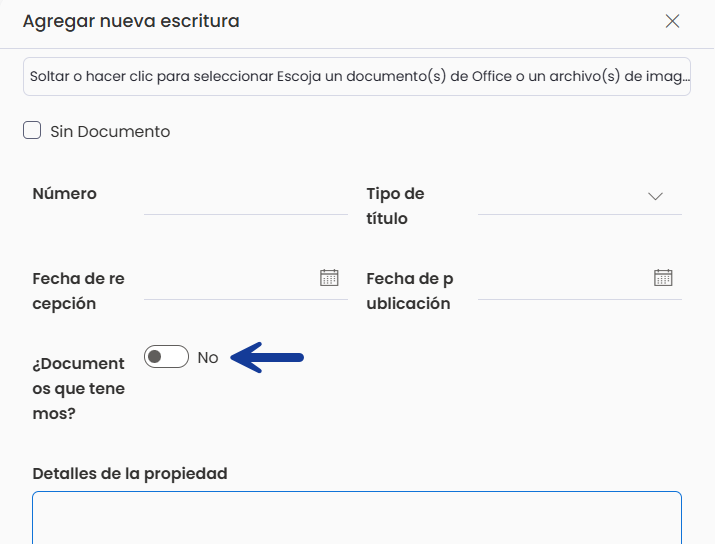
Task: Expand the Tipo de título chevron arrow
Action: [x=655, y=197]
